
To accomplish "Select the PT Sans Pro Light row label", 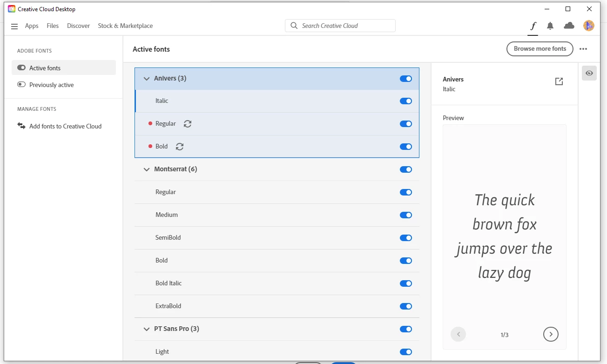I will [x=162, y=351].
